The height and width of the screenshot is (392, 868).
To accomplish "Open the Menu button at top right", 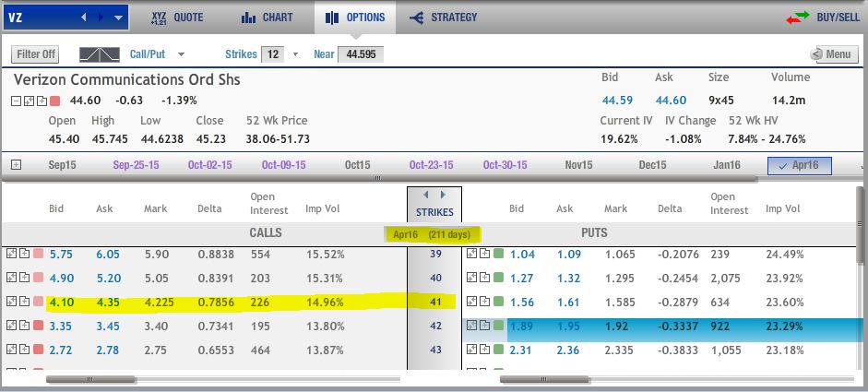I will point(834,54).
